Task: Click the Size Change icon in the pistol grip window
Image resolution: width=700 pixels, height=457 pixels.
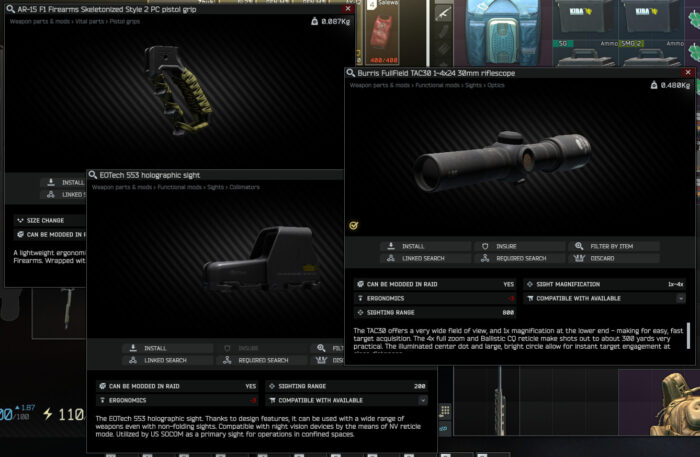Action: point(20,220)
